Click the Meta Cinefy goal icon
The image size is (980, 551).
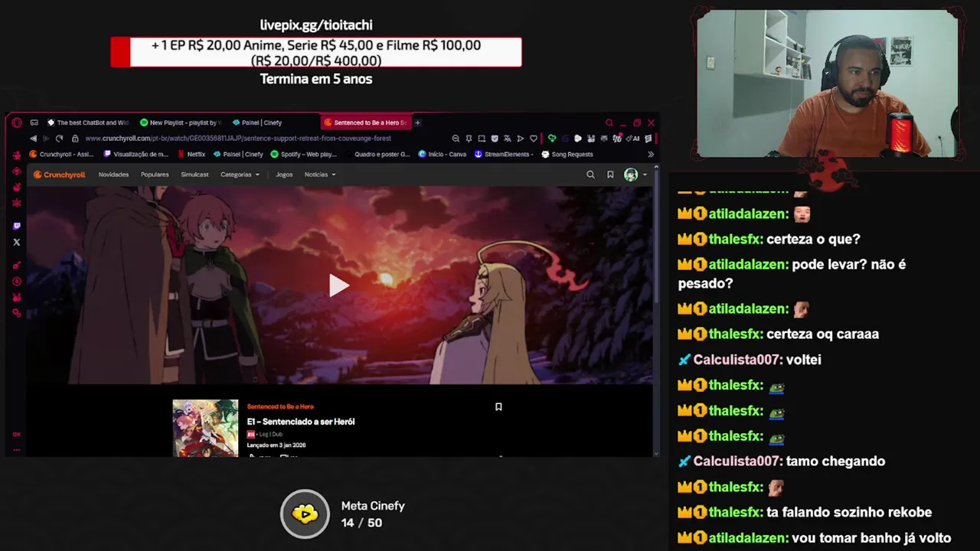305,514
